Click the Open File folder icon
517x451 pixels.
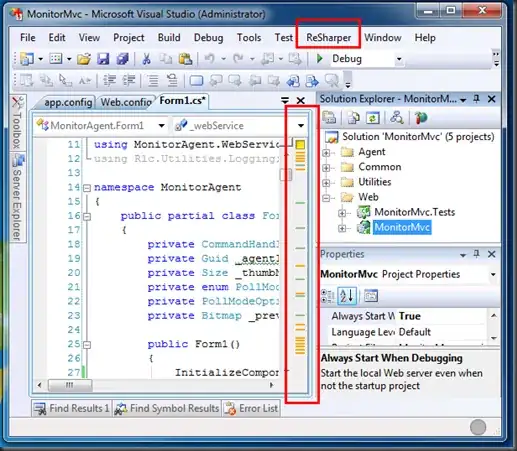click(84, 59)
